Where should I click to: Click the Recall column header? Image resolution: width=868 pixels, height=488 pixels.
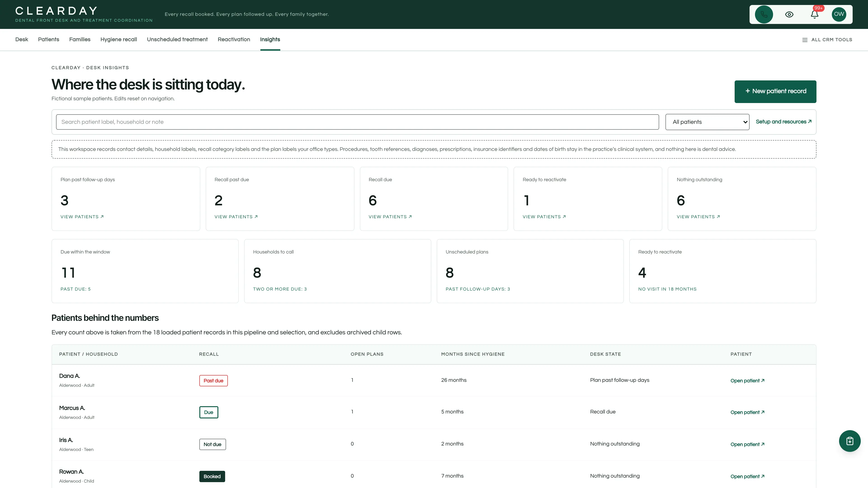pyautogui.click(x=209, y=354)
